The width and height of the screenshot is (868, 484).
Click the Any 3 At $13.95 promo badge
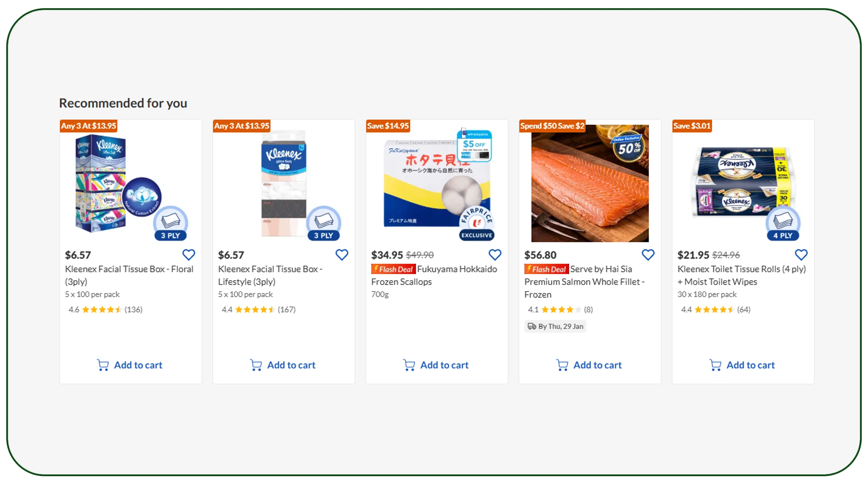click(x=88, y=126)
